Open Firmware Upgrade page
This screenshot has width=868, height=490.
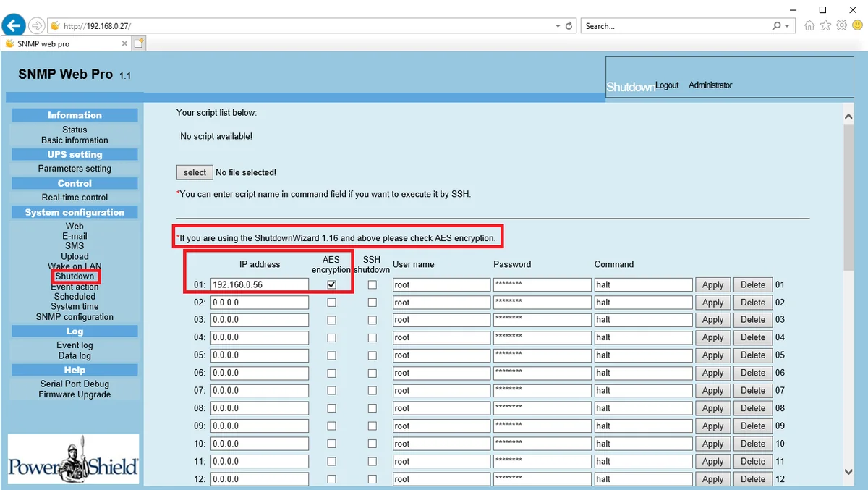coord(75,394)
